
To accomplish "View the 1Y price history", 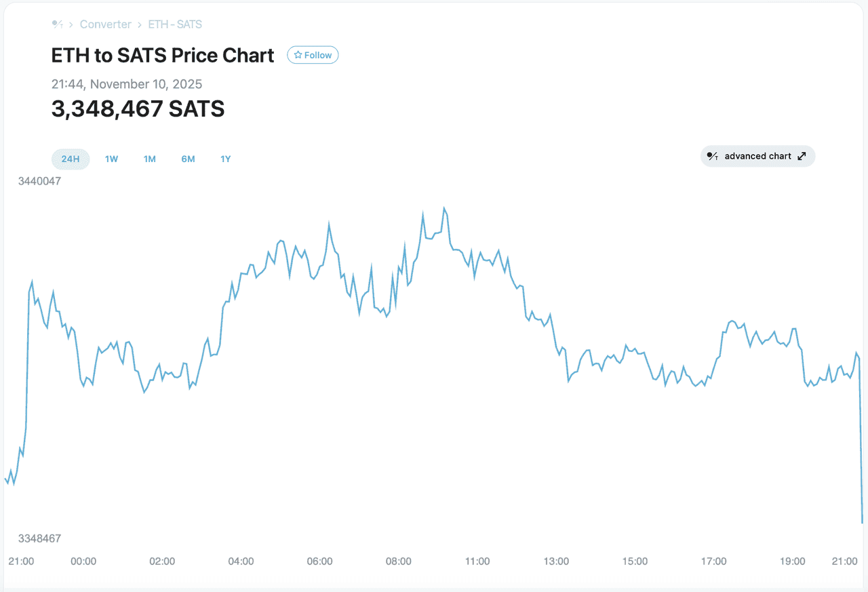I will pos(226,159).
